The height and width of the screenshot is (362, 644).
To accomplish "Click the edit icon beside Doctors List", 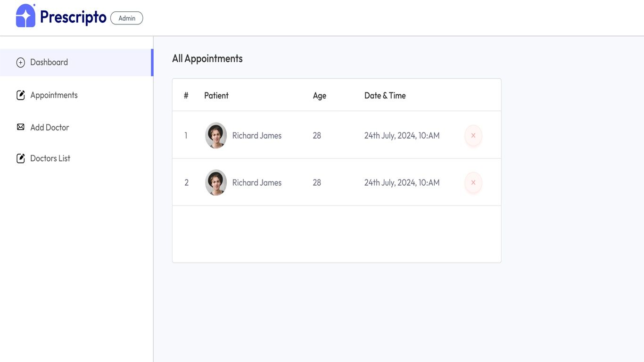I will coord(21,158).
